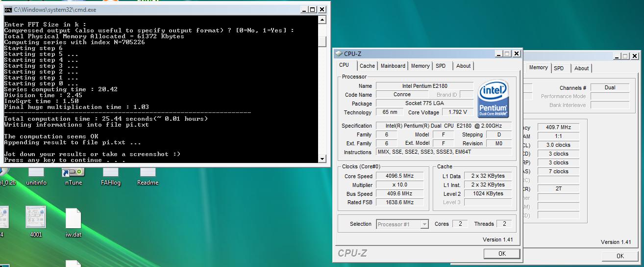Image resolution: width=644 pixels, height=267 pixels.
Task: Click the Bus Speed value 409.6 MHz
Action: point(400,194)
